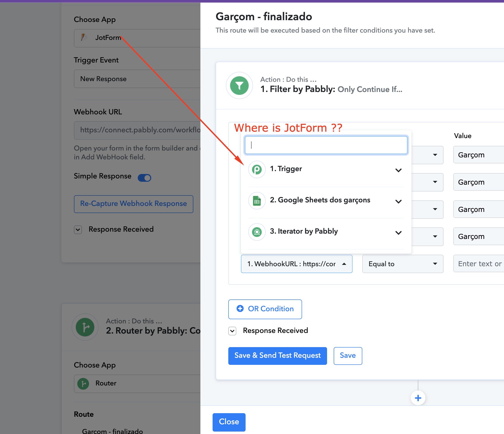This screenshot has height=434, width=504.
Task: Open the third-row condition dropdown arrow
Action: [x=435, y=209]
